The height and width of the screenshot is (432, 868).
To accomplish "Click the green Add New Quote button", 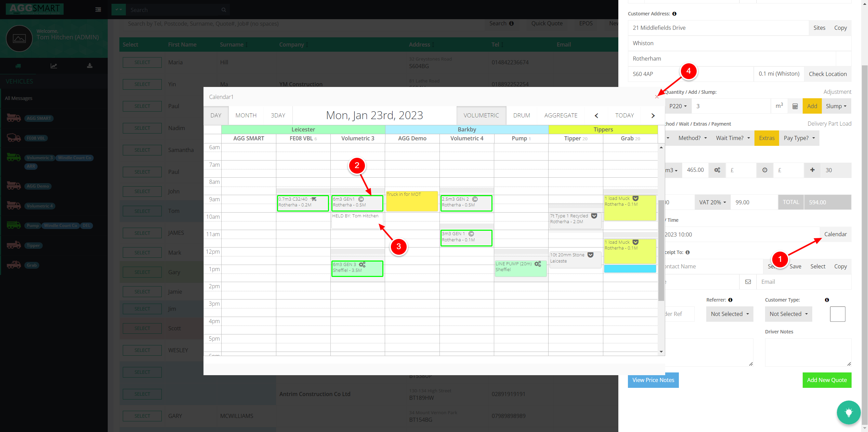I will click(827, 380).
